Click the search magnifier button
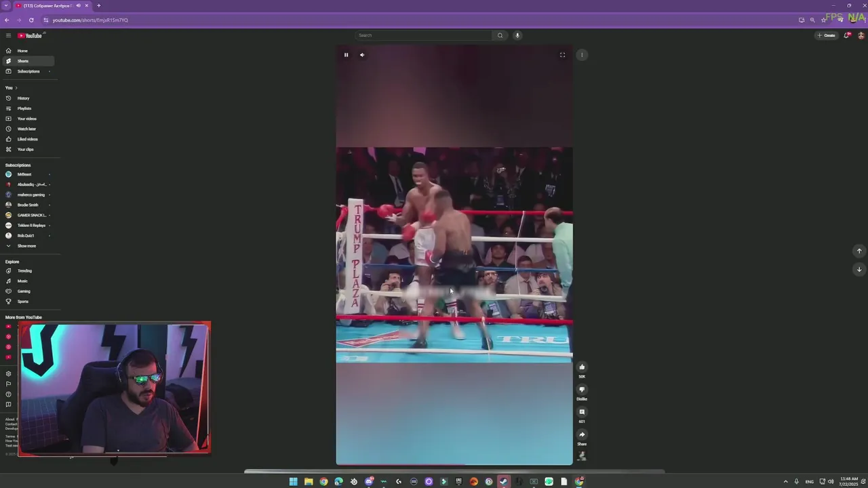Screen dimensions: 868x488 (500, 35)
